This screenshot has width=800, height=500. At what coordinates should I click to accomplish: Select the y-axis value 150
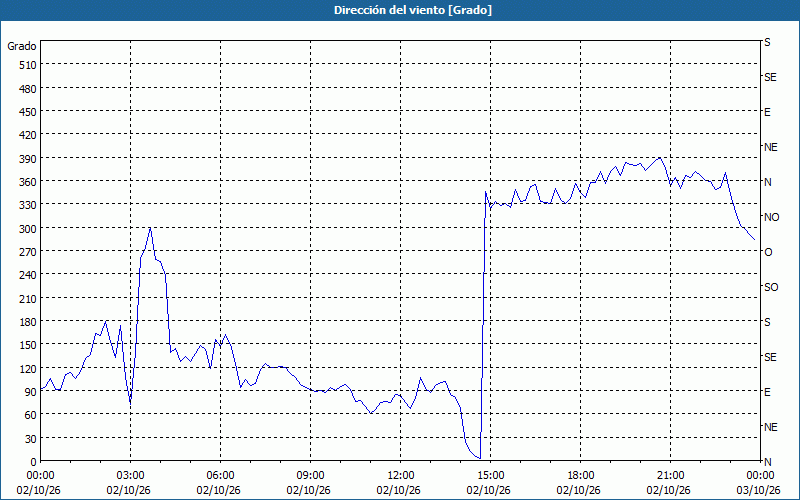(29, 345)
